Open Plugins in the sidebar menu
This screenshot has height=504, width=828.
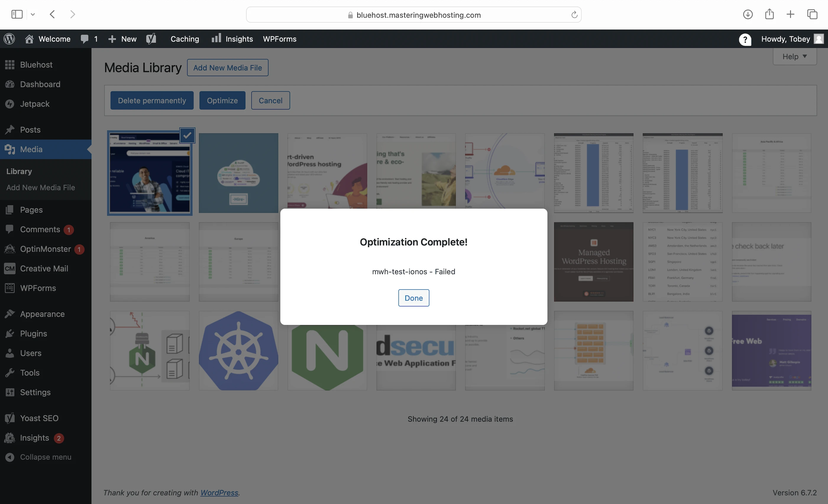(x=33, y=333)
